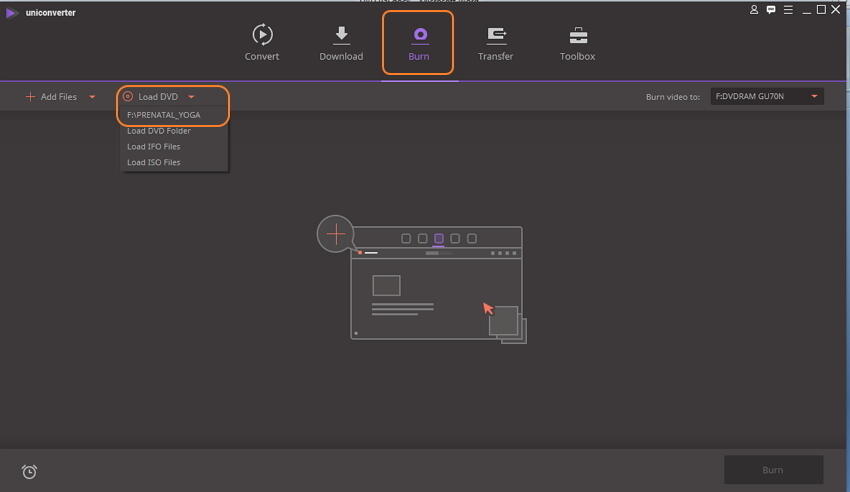Open the scheduler alarm clock icon
This screenshot has width=850, height=492.
tap(29, 472)
